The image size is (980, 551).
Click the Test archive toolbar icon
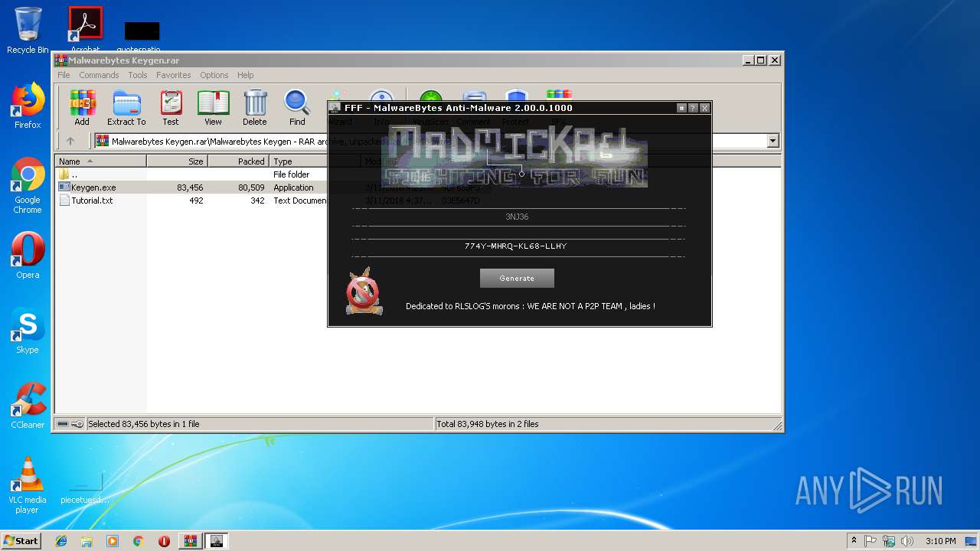click(171, 108)
